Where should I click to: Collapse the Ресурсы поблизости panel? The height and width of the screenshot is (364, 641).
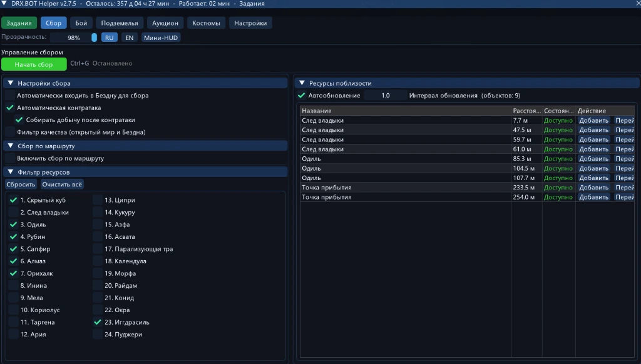click(302, 83)
